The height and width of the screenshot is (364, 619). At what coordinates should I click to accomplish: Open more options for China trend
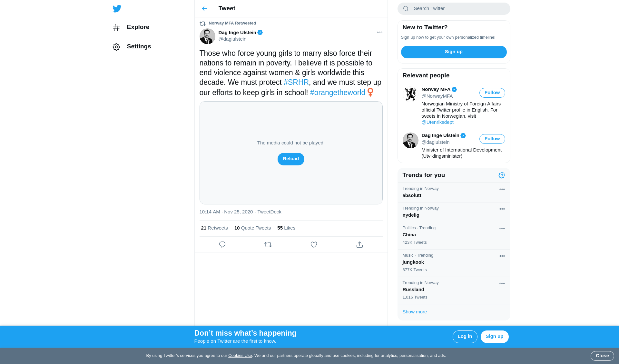tap(502, 229)
